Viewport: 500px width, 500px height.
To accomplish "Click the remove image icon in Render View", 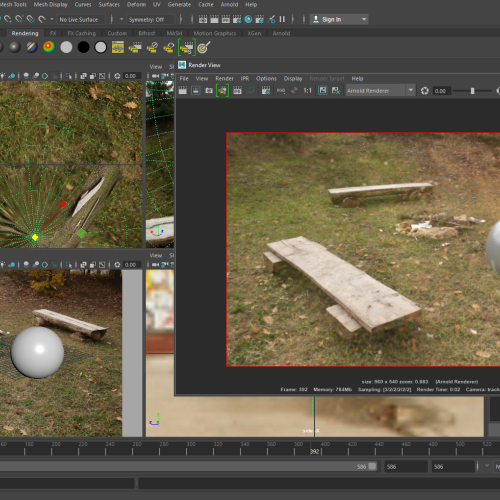I will [336, 90].
